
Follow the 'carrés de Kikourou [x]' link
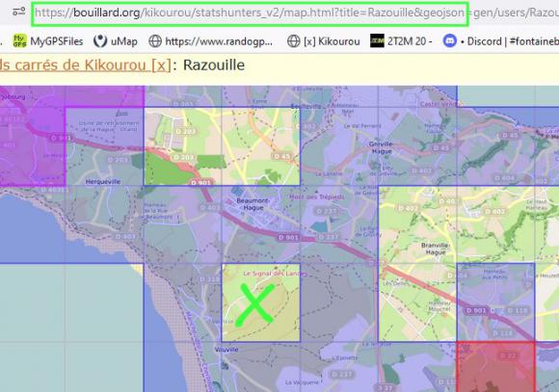tap(86, 65)
